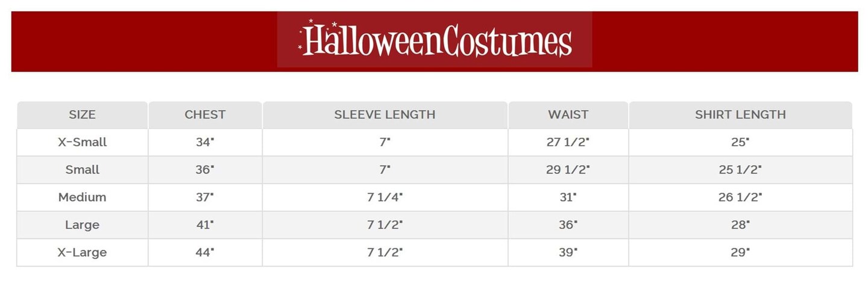
Task: Select the 26 1/2" shirt length cell
Action: 740,197
